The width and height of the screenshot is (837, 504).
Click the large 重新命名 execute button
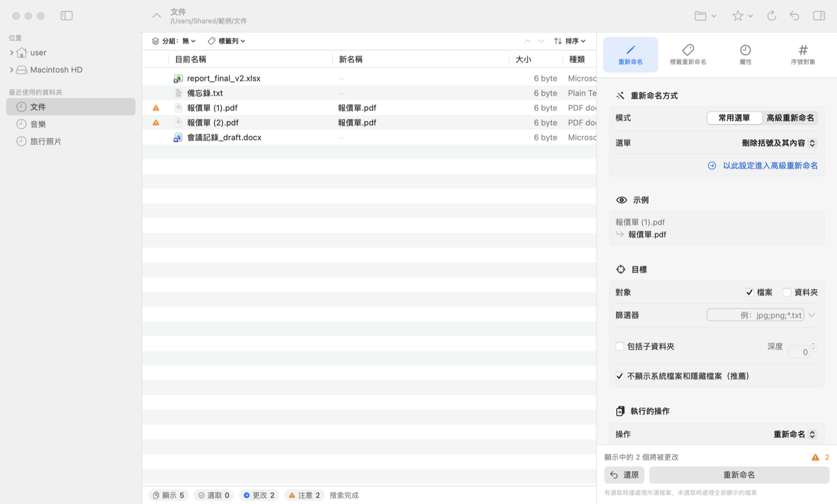(x=739, y=475)
